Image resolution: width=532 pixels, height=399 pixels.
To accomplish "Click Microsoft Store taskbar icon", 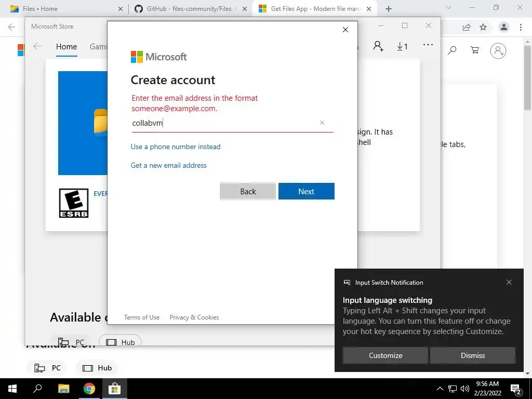I will (115, 389).
